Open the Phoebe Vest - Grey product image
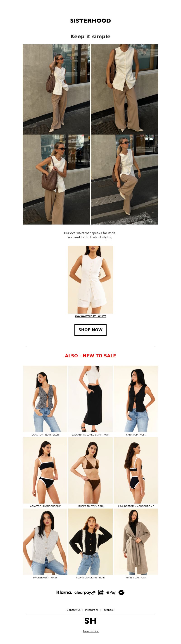Viewport: 181px width, 644px height. point(45,542)
